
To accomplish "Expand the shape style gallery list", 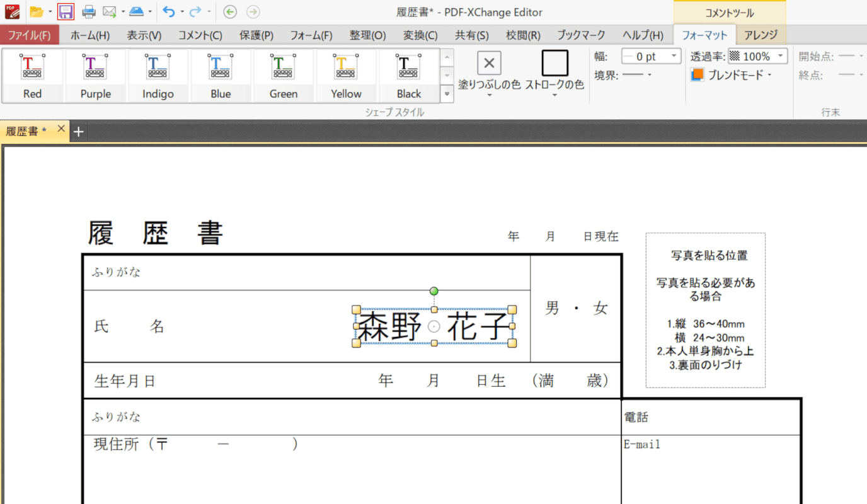I will (x=447, y=94).
